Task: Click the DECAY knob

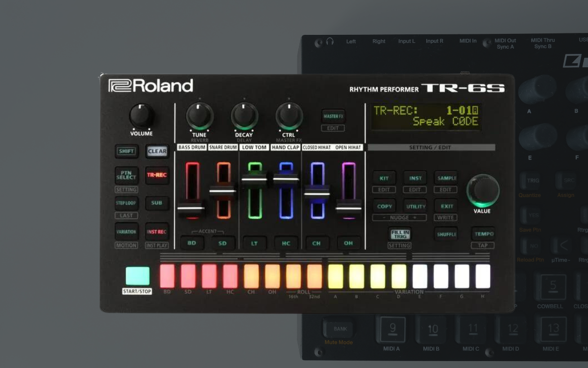Action: point(244,116)
